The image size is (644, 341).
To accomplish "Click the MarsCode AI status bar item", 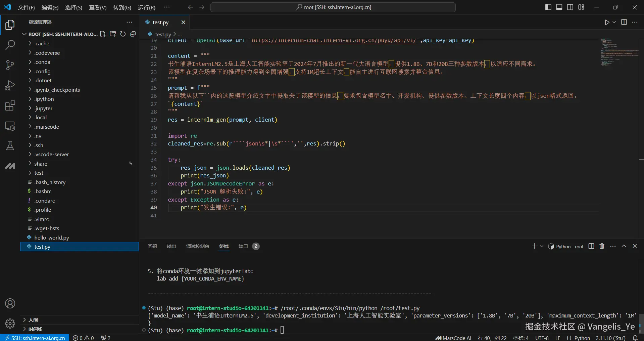I will tap(453, 338).
